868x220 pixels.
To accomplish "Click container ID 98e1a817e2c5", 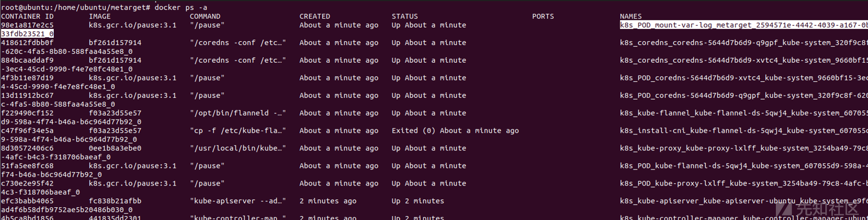I will click(27, 25).
